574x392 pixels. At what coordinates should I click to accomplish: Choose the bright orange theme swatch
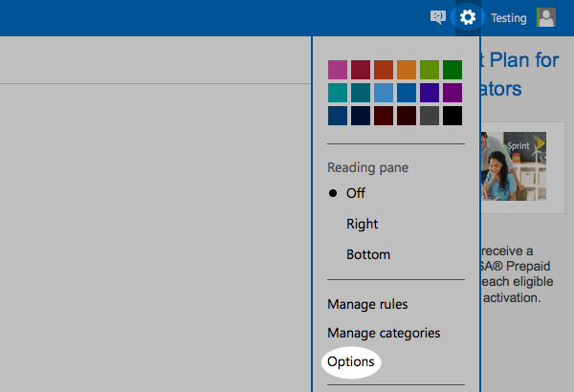tap(406, 70)
